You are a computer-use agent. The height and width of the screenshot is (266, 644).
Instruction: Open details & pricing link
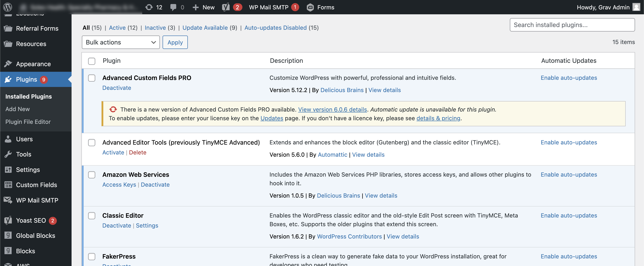tap(438, 118)
